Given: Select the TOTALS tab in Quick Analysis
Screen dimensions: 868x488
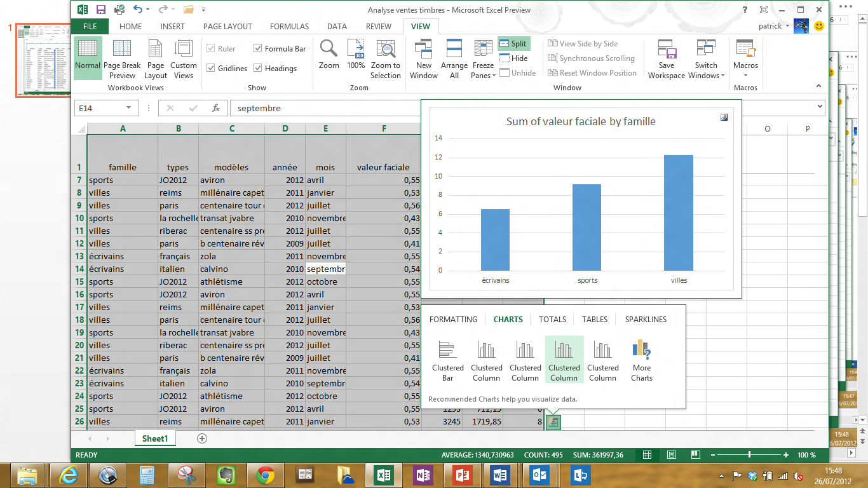Looking at the screenshot, I should pos(553,320).
